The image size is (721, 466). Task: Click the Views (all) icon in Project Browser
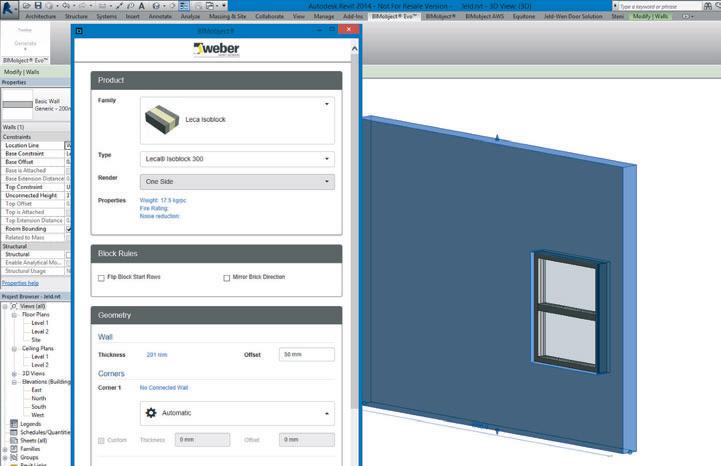14,306
